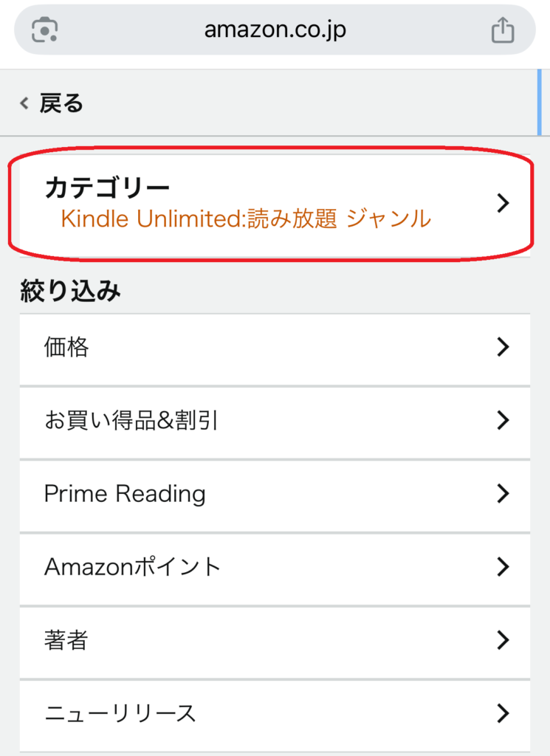Expand カテゴリー using its chevron arrow
This screenshot has width=550, height=756.
coord(503,204)
